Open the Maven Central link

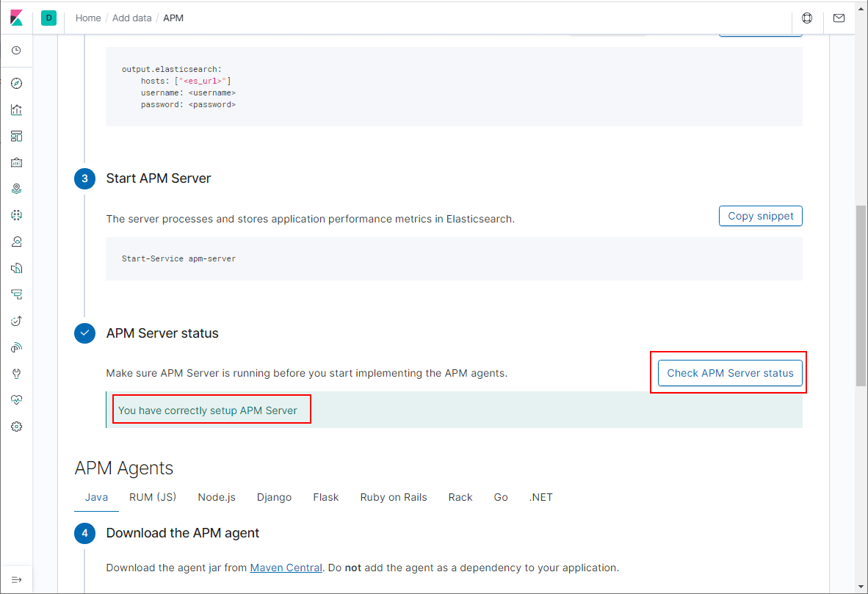coord(286,568)
